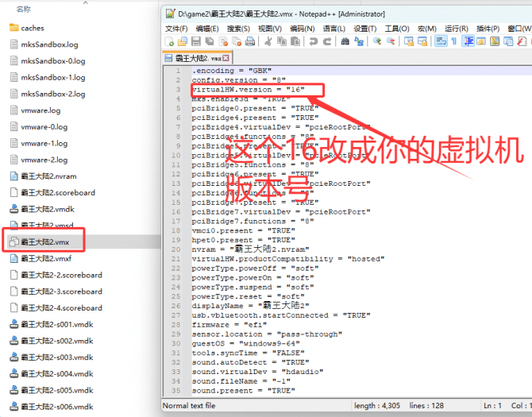Click the New file toolbar icon
This screenshot has height=417, width=532.
pyautogui.click(x=169, y=41)
